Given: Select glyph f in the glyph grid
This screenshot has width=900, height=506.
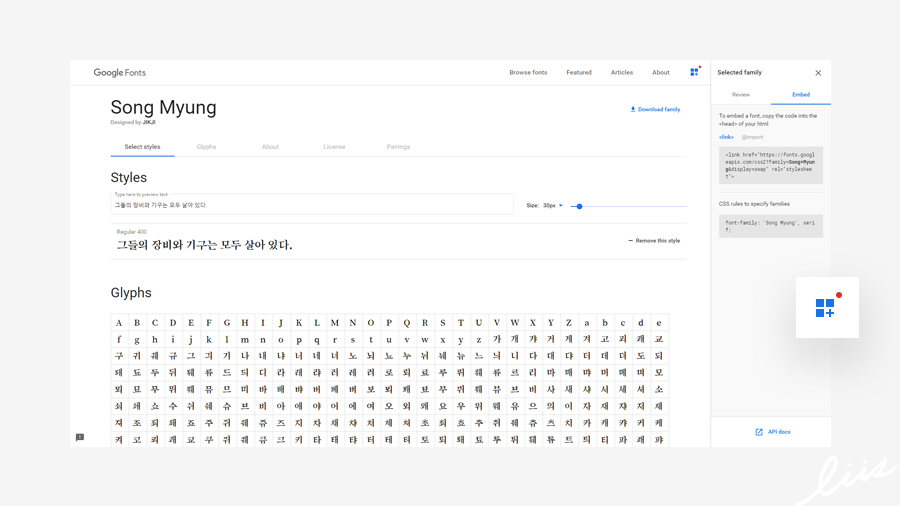Looking at the screenshot, I should [119, 339].
